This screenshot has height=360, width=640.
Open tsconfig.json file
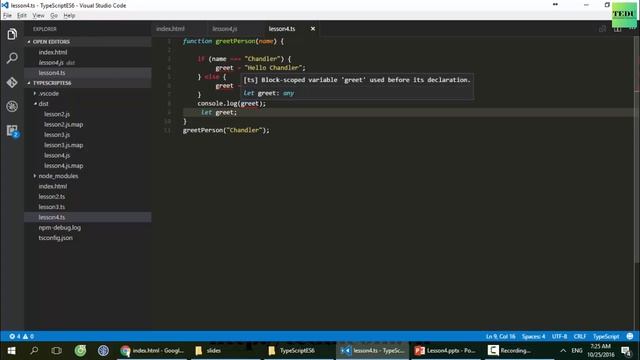pyautogui.click(x=56, y=238)
